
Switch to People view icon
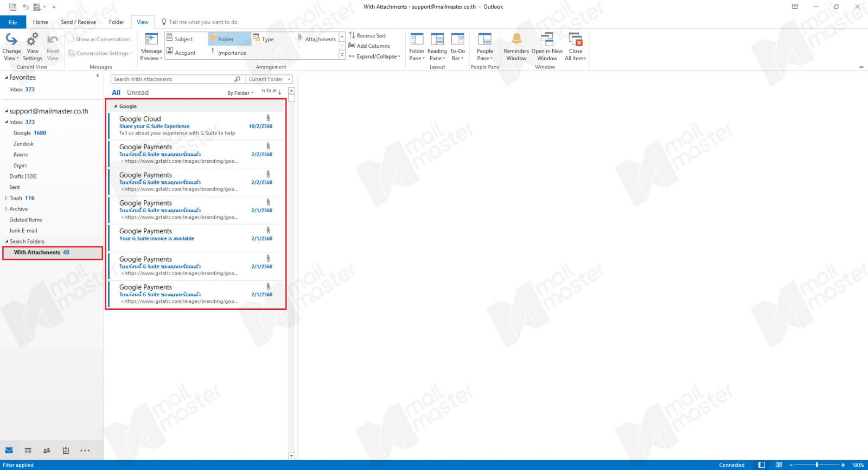[47, 450]
